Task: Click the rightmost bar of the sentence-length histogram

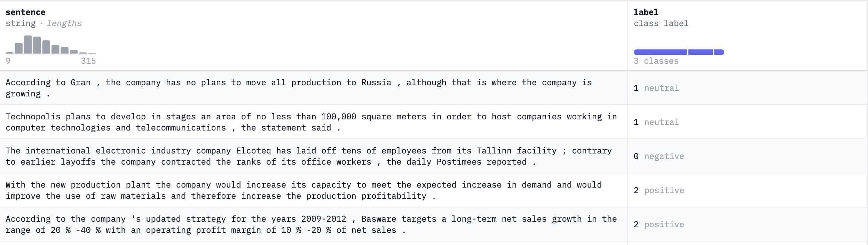Action: pyautogui.click(x=92, y=53)
